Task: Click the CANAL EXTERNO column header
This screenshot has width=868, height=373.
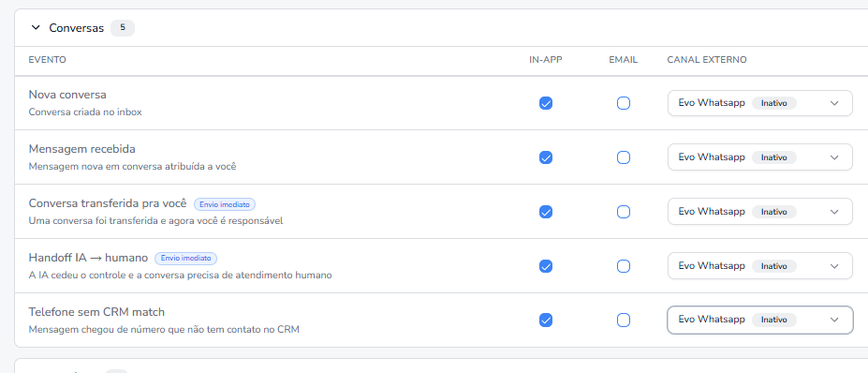Action: pyautogui.click(x=707, y=60)
